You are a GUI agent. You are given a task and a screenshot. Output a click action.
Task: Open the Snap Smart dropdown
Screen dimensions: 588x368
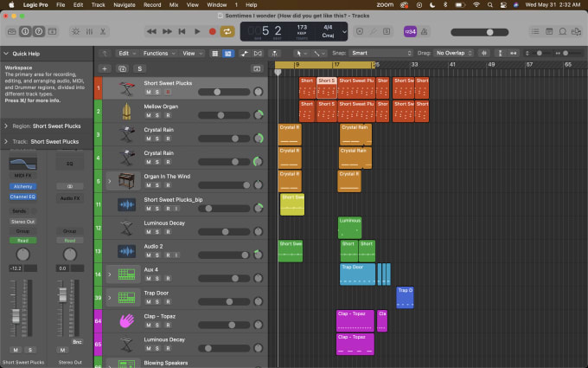[x=380, y=54]
